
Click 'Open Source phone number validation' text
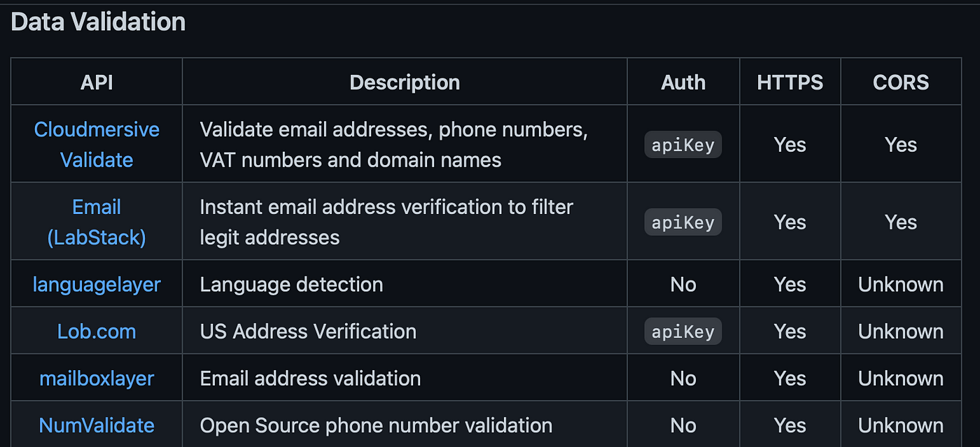pyautogui.click(x=376, y=425)
